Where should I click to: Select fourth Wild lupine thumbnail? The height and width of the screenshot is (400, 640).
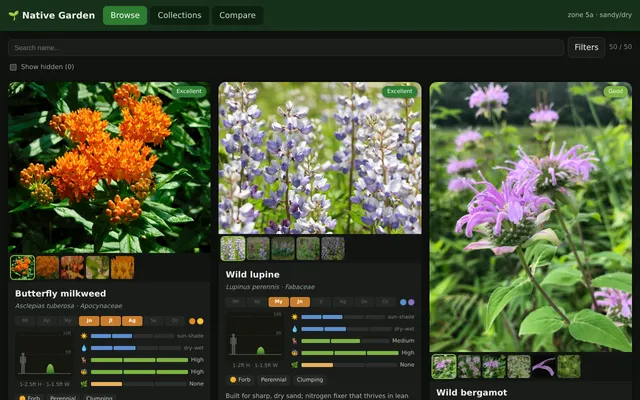308,248
